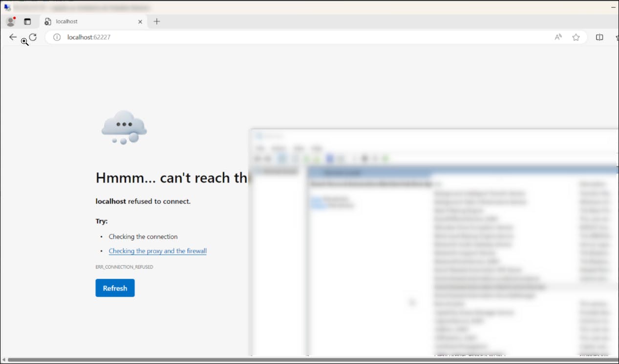Click the cloud illustration on the error page
This screenshot has height=364, width=619.
pos(124,127)
